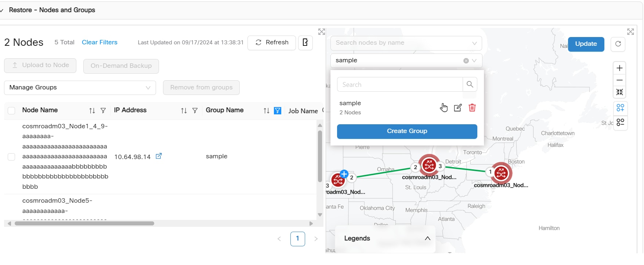Screen dimensions: 644x265
Task: Click Clear Filters link
Action: click(100, 43)
